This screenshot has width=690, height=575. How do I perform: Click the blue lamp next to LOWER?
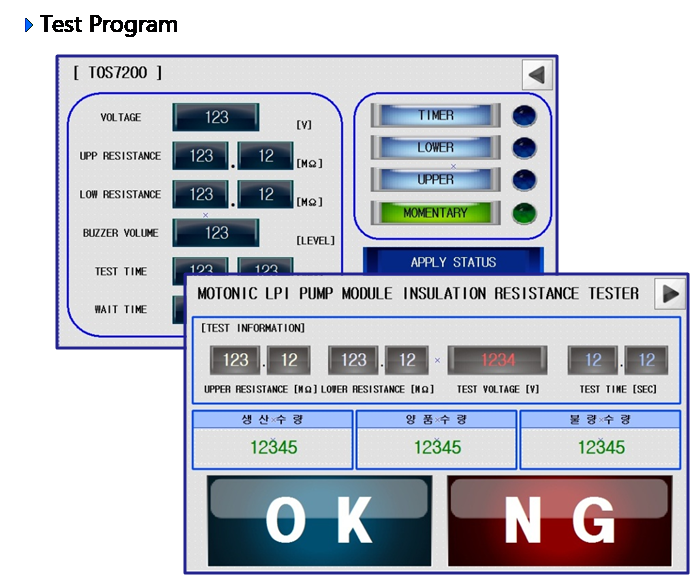[x=524, y=148]
